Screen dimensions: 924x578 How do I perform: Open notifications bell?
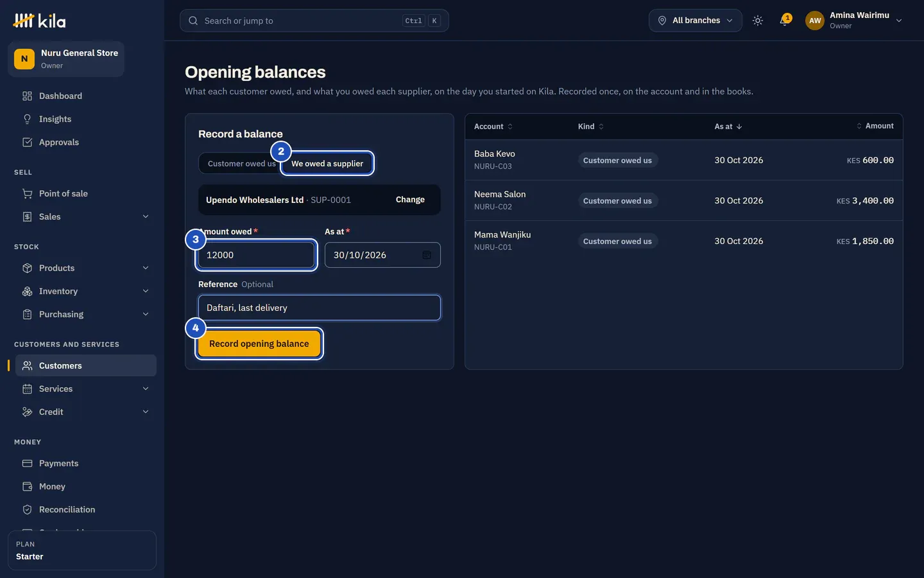coord(784,21)
